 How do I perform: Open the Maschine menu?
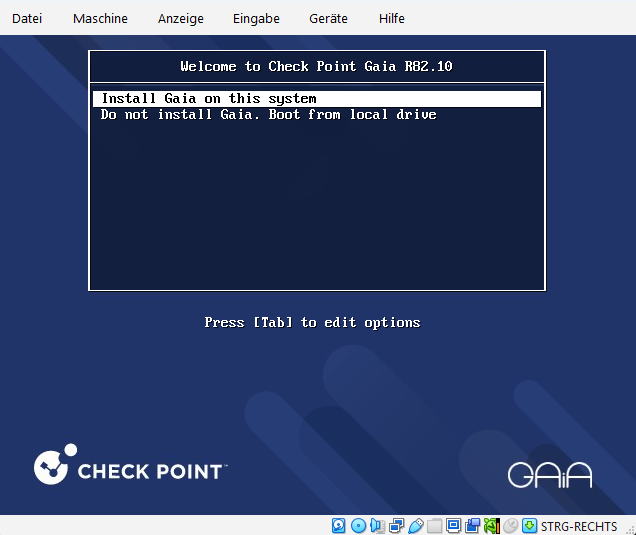[x=100, y=19]
